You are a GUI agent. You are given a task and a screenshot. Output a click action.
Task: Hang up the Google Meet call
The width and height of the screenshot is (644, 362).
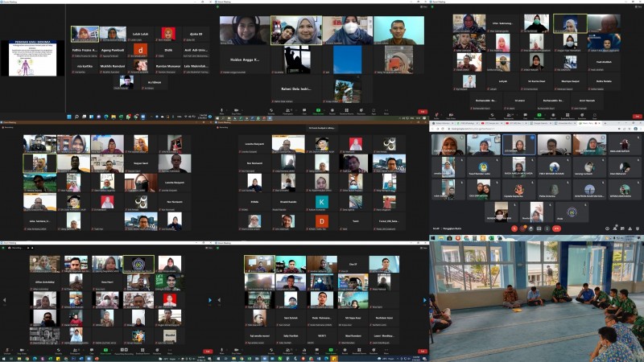tap(556, 228)
